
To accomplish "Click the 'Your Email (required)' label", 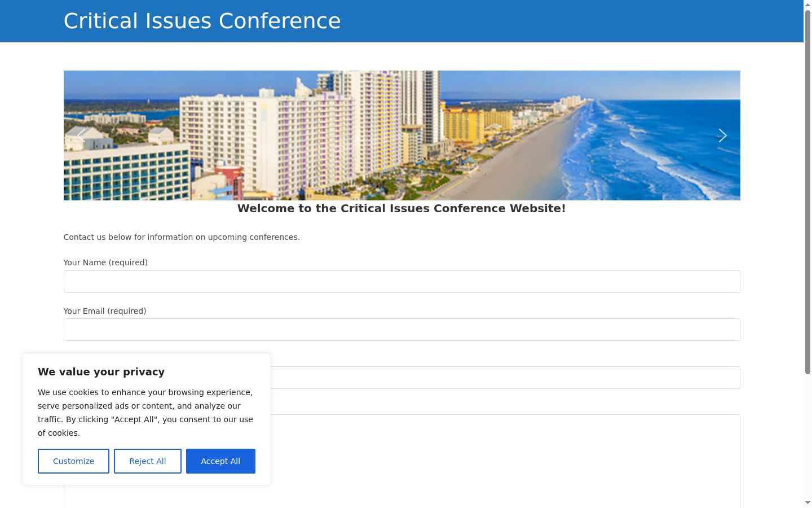I will [105, 311].
